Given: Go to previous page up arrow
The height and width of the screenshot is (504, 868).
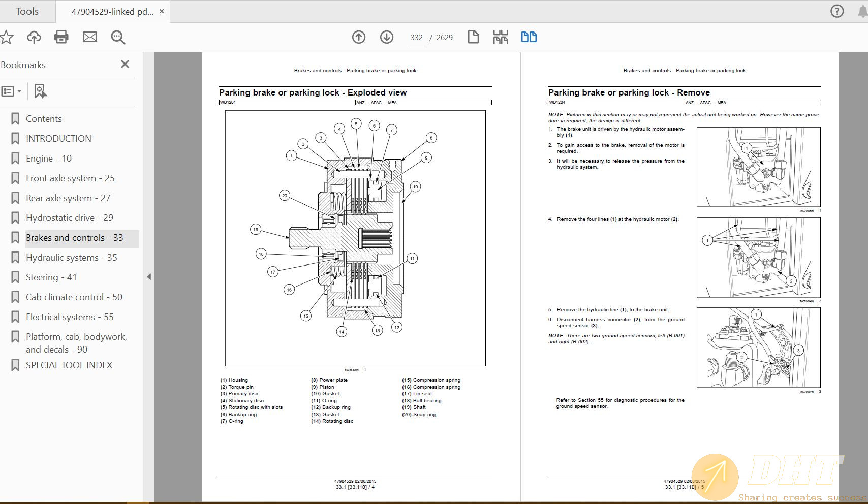Looking at the screenshot, I should (359, 37).
